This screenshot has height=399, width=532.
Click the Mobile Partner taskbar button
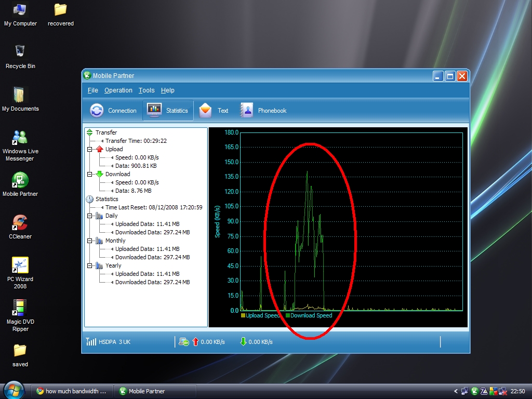coord(155,391)
